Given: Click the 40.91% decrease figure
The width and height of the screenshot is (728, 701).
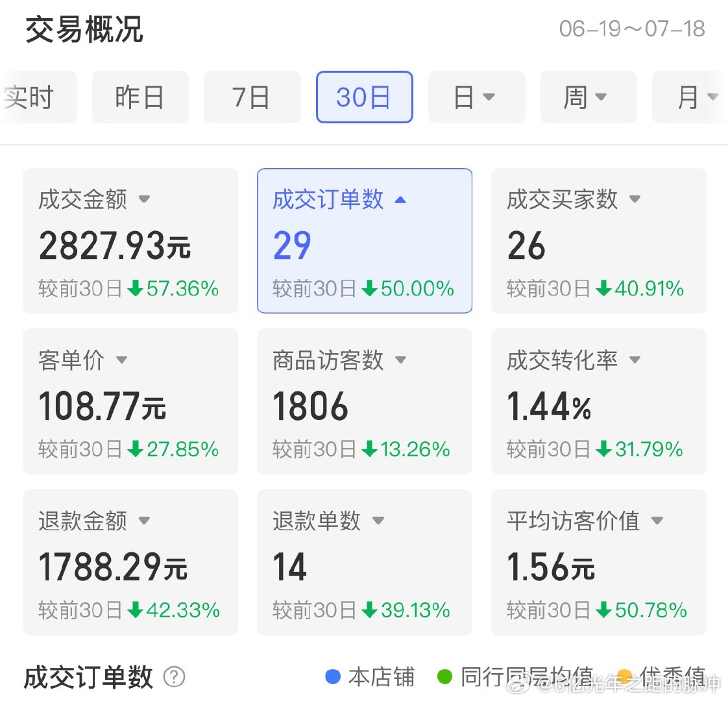Looking at the screenshot, I should coord(649,288).
